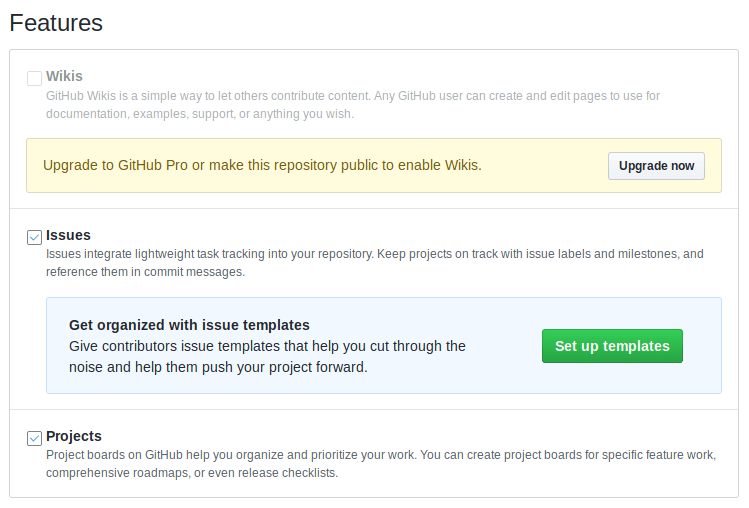
Task: Click 'Get organized with issue templates' heading
Action: point(189,325)
